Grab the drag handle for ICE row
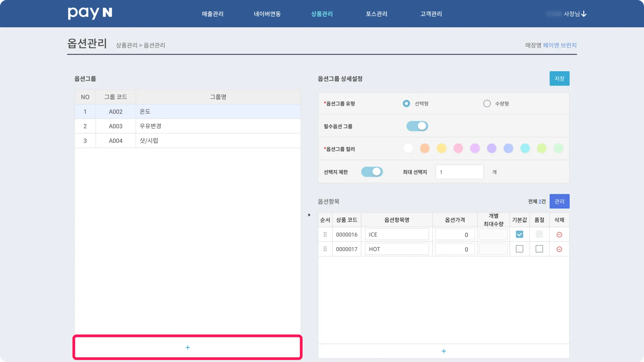Image resolution: width=644 pixels, height=362 pixels. [x=325, y=234]
